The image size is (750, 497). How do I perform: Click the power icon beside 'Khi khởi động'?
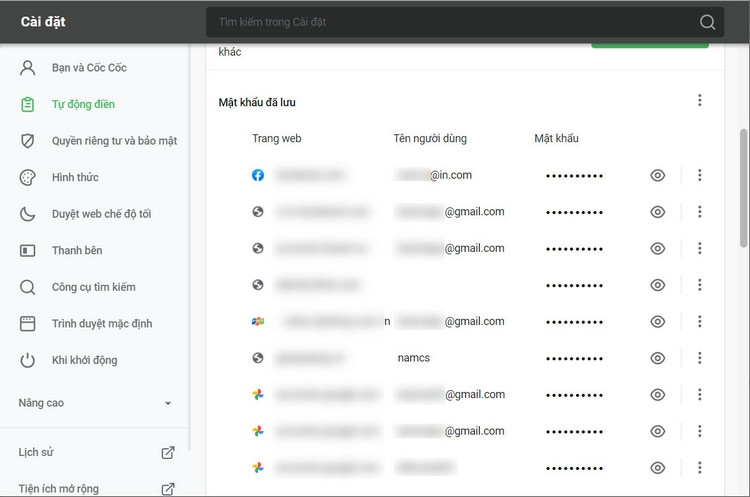(x=28, y=360)
